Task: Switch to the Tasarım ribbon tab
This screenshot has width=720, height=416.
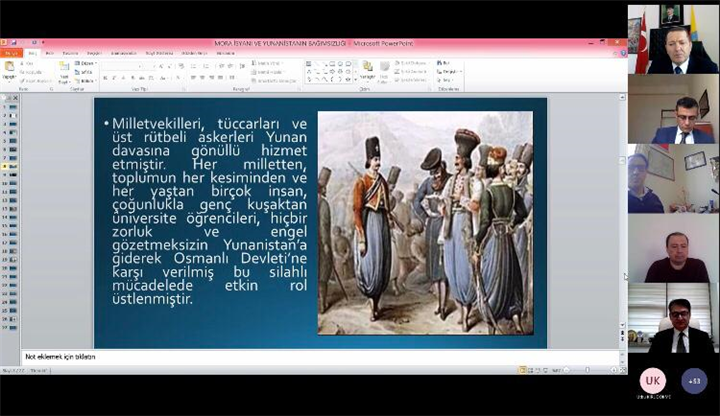Action: [70, 53]
